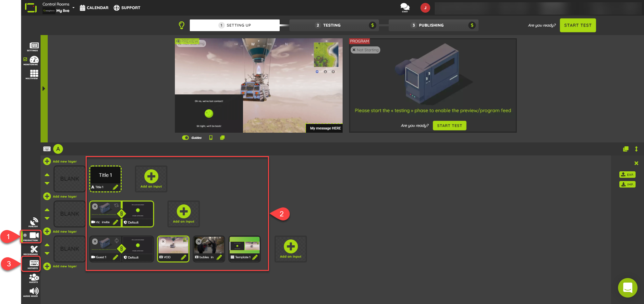This screenshot has height=304, width=644.
Task: Click the vertical expand arrows icon
Action: (x=636, y=149)
